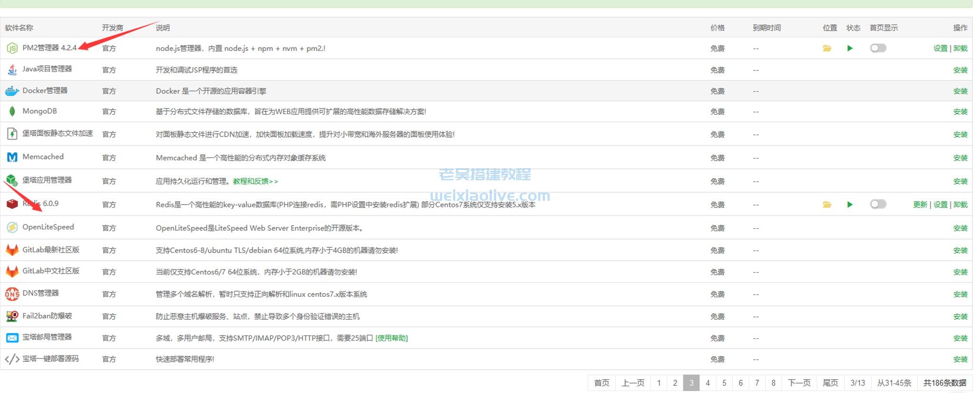Install 堡塔面板静态文件加速

(x=960, y=134)
